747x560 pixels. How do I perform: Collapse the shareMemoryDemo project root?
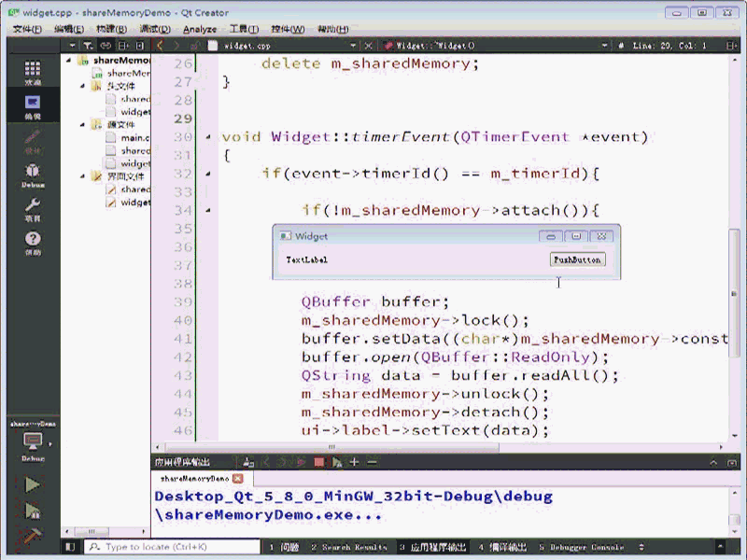(68, 60)
